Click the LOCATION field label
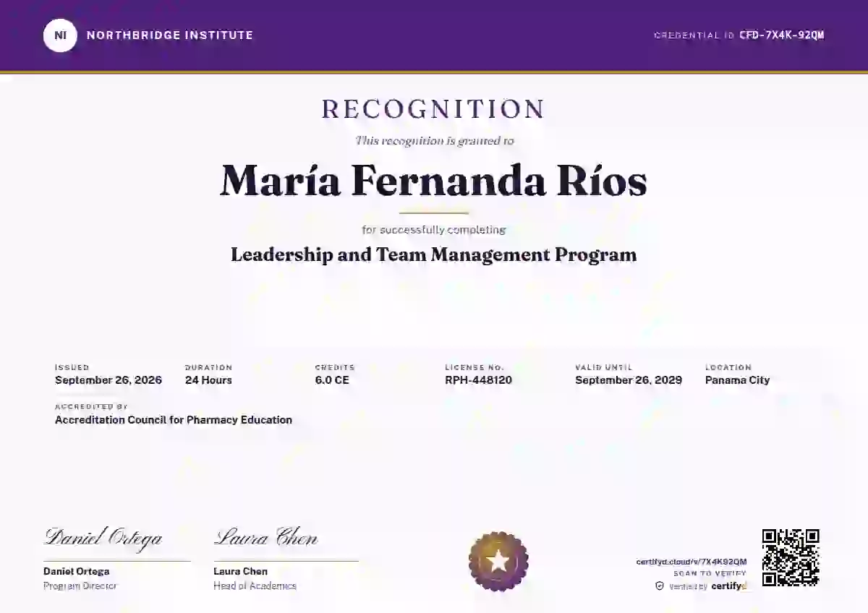868x613 pixels. (x=728, y=367)
